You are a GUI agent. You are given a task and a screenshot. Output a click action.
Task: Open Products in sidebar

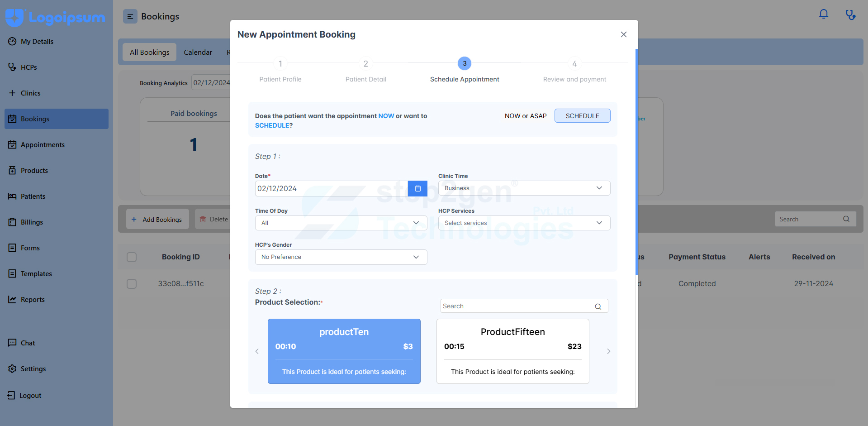click(x=57, y=170)
